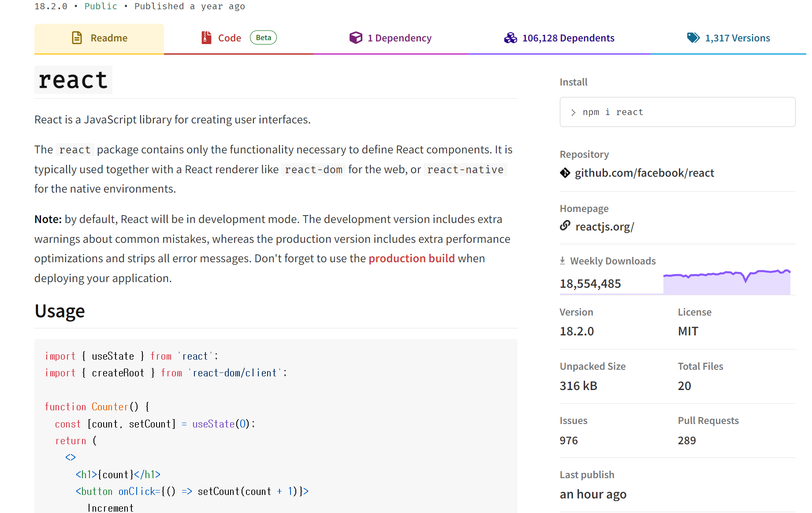Click the install prompt chevron icon
This screenshot has height=513, width=812.
573,112
